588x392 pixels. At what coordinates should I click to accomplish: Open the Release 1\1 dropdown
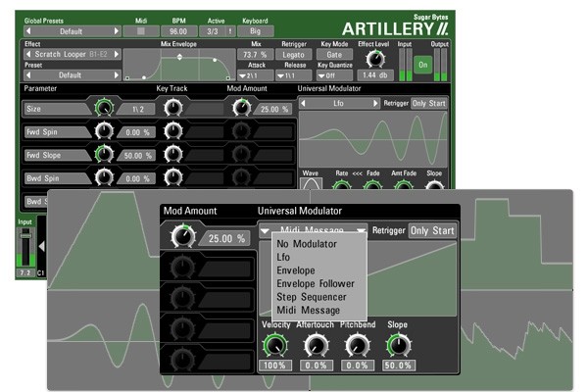click(294, 75)
